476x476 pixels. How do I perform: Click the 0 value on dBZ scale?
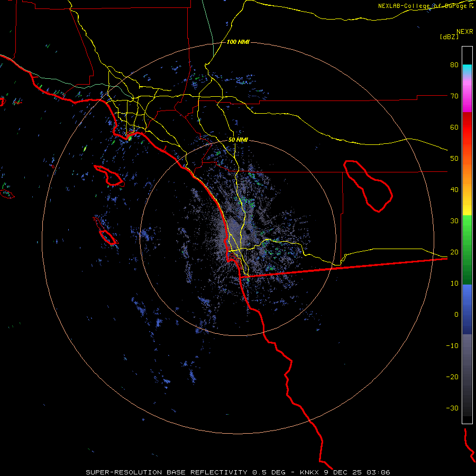point(456,315)
